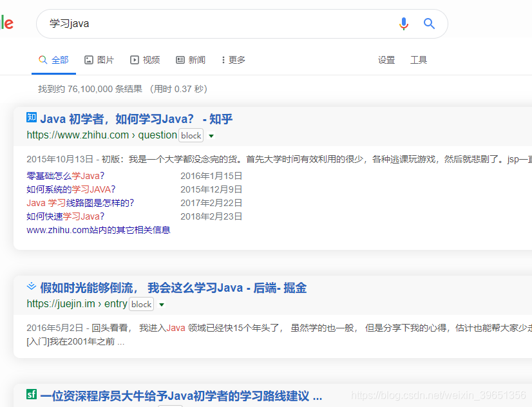Click the https://juejin.im › entry URL text
Screen dimensions: 532x407
tap(77, 304)
